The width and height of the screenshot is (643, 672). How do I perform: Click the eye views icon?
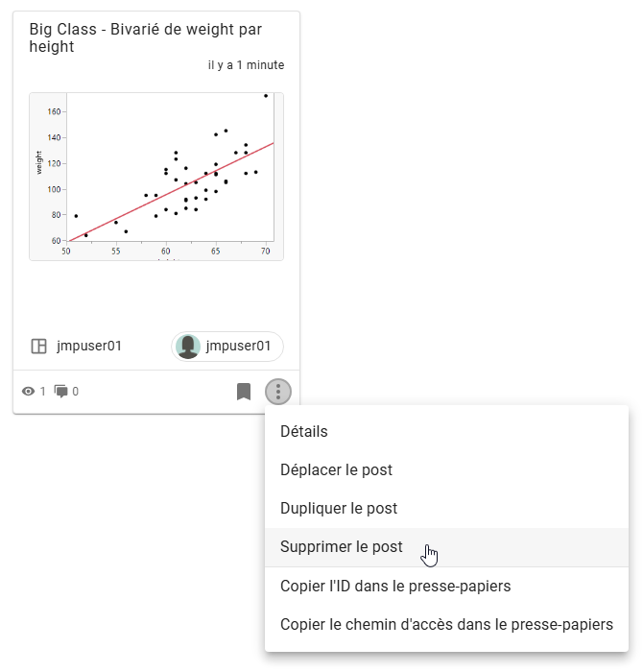coord(28,392)
